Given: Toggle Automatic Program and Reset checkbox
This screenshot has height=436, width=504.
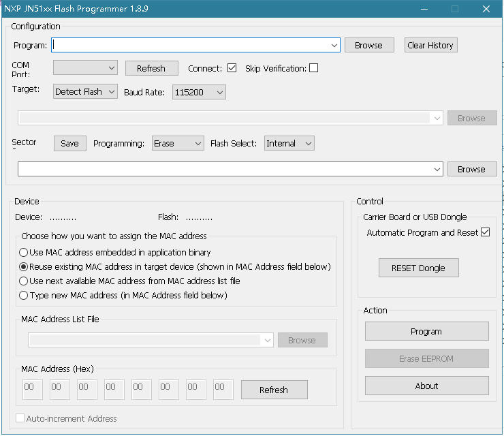Looking at the screenshot, I should 485,232.
